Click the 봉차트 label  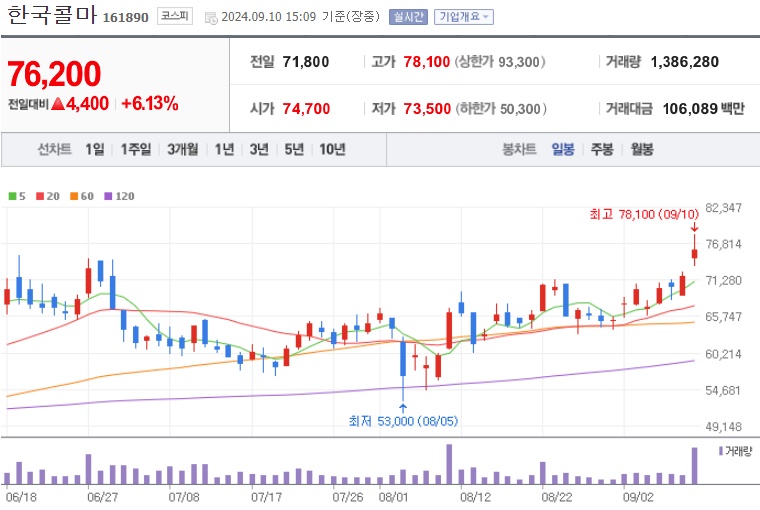pos(519,149)
